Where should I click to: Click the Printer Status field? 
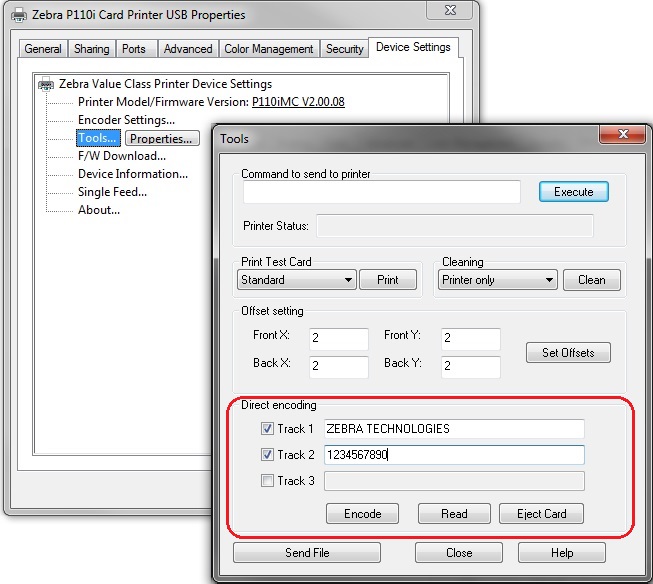point(455,226)
